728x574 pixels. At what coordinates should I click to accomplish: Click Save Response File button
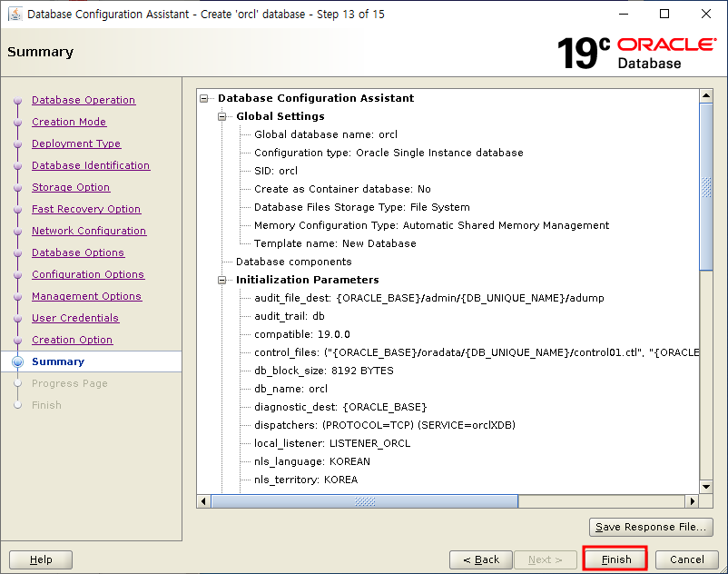pos(651,527)
